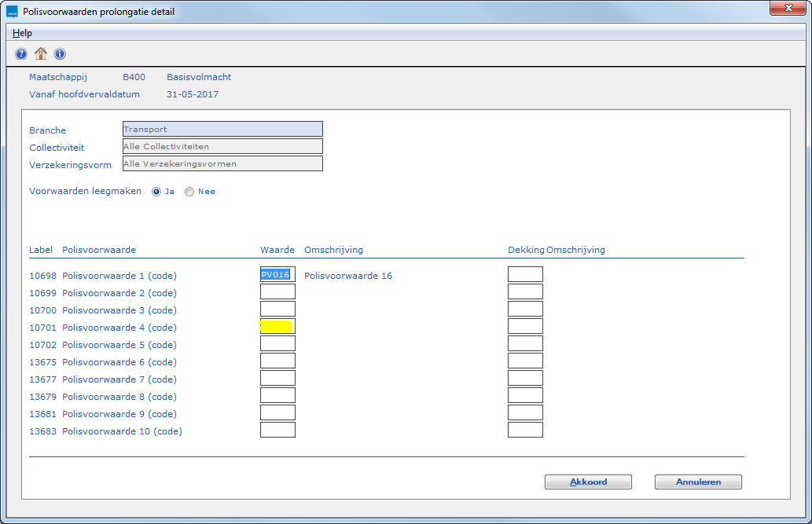Click Waarde field containing PV016
The image size is (812, 524).
pos(277,275)
